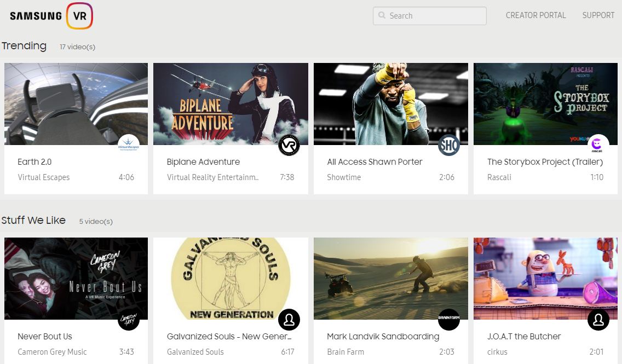Click the Earth 2.0 video title

(34, 162)
